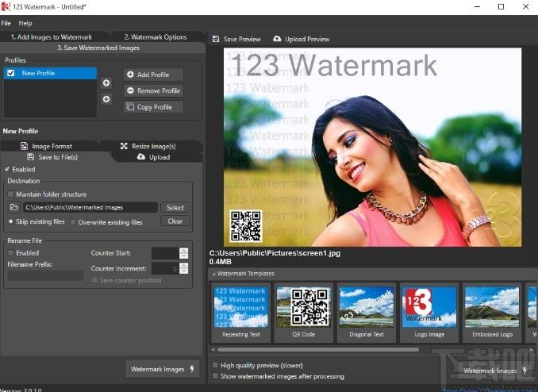Move profile down with the lower arrow icon

pos(106,99)
